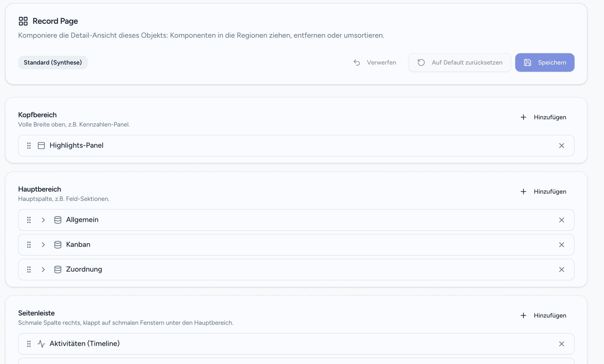Viewport: 604px width, 364px height.
Task: Click the Seitenleiste heading
Action: pos(36,313)
